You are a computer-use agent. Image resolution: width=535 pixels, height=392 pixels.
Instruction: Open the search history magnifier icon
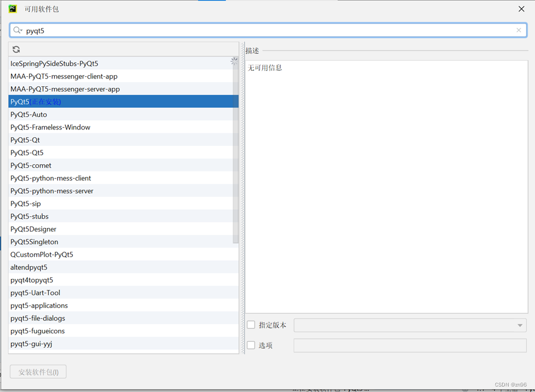pos(18,30)
